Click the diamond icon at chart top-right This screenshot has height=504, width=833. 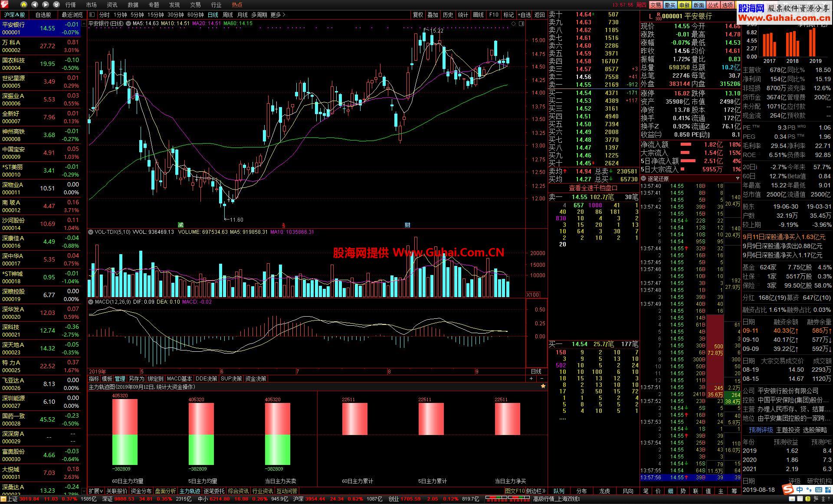[514, 24]
